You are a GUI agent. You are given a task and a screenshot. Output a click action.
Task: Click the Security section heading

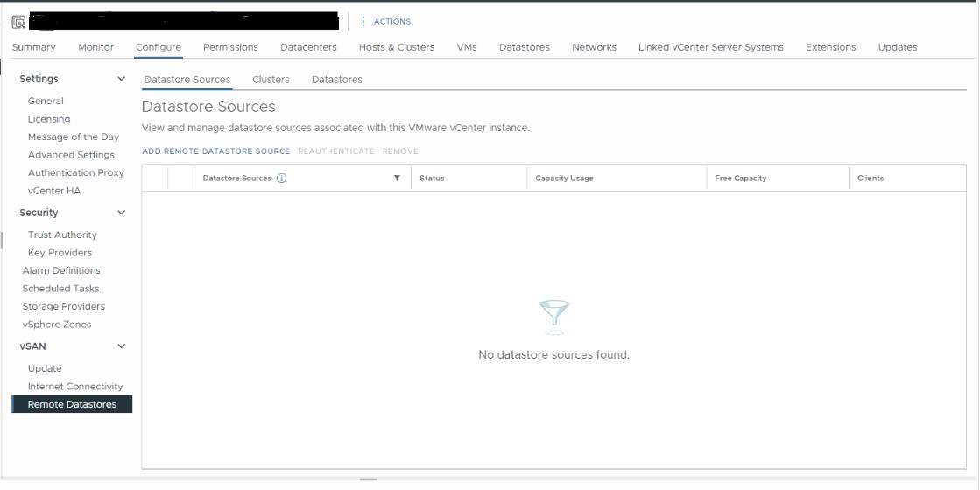click(x=39, y=213)
